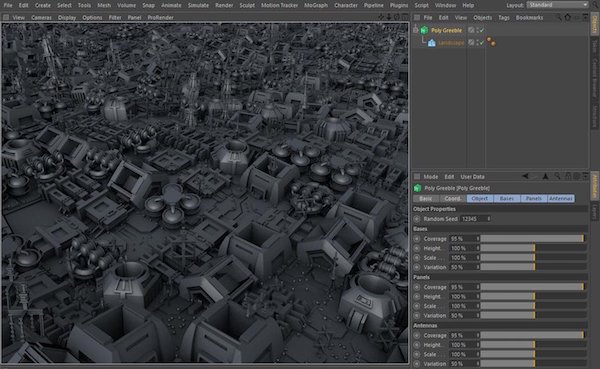Screen dimensions: 600x369
Task: Go back with the Attribute Manager arrow
Action: click(525, 176)
